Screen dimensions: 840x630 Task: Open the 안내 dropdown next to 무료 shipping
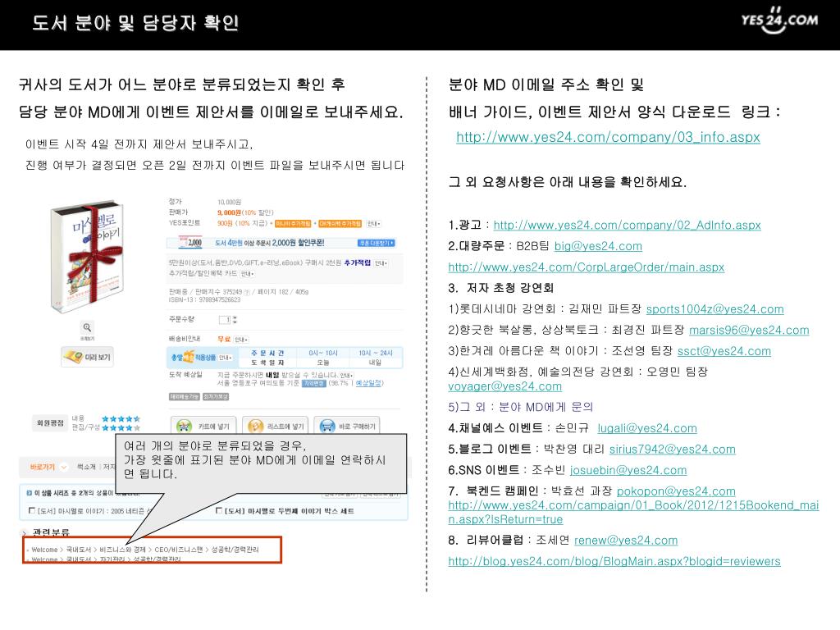(x=241, y=340)
